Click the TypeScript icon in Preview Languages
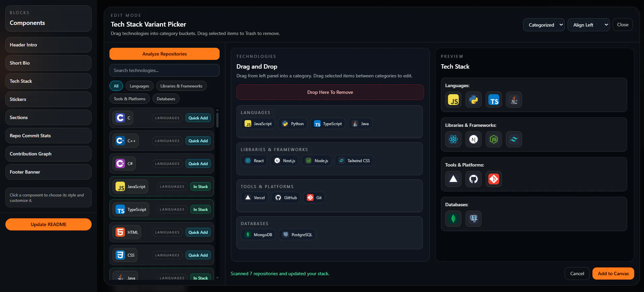This screenshot has width=644, height=292. click(494, 100)
